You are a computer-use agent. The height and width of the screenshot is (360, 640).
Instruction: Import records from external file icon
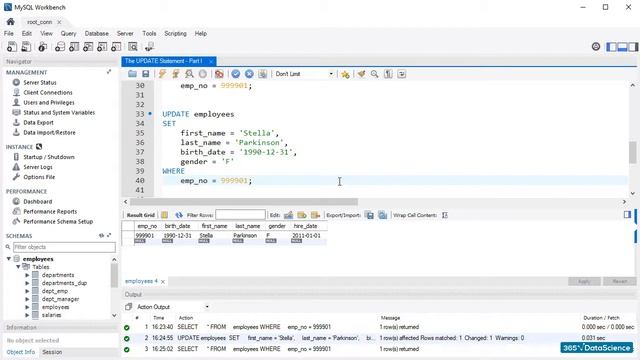click(x=382, y=215)
